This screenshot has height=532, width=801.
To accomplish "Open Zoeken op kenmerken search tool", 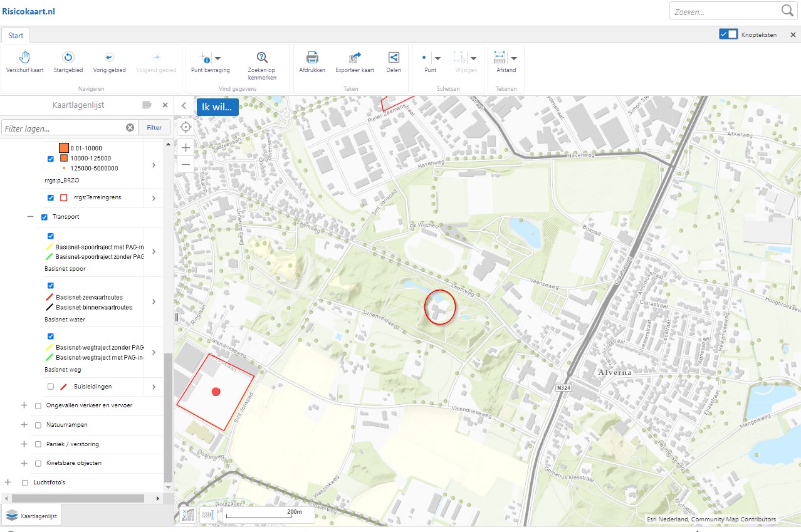I will [261, 58].
